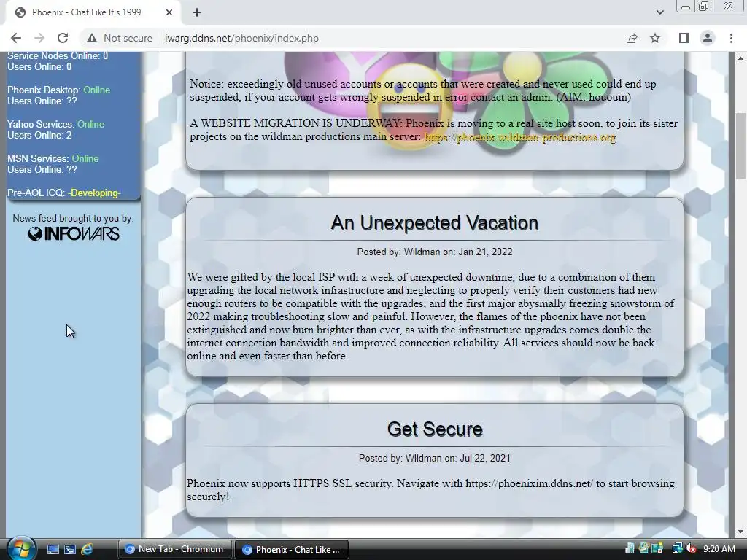Click the Show Desktop quick launch icon

(x=53, y=550)
